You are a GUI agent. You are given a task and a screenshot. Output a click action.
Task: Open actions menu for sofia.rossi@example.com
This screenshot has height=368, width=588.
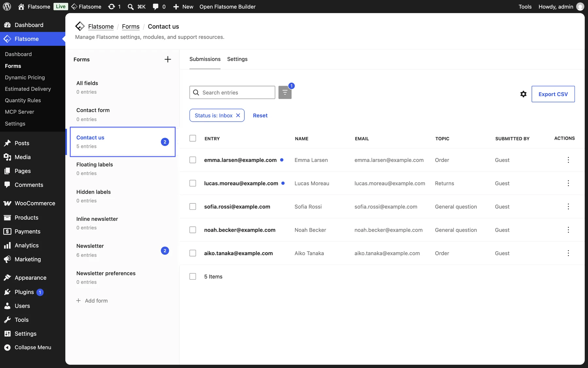[568, 207]
